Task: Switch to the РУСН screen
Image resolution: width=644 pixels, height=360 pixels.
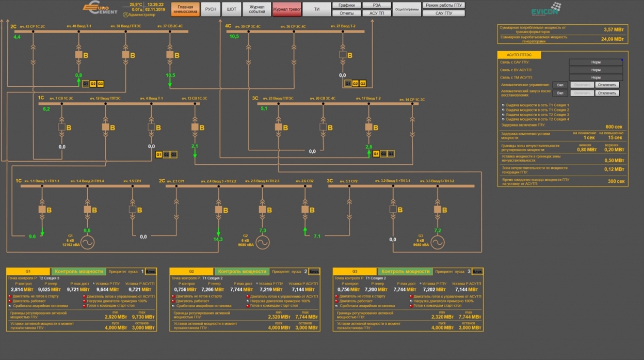Action: (211, 9)
